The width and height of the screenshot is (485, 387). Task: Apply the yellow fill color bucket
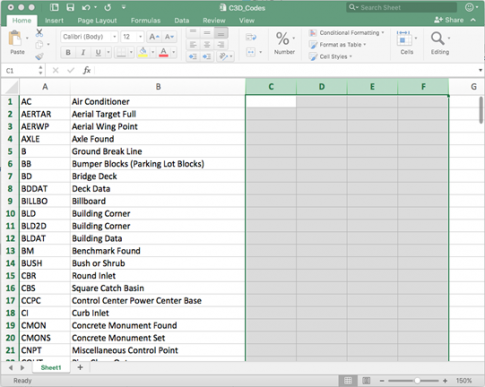(143, 52)
